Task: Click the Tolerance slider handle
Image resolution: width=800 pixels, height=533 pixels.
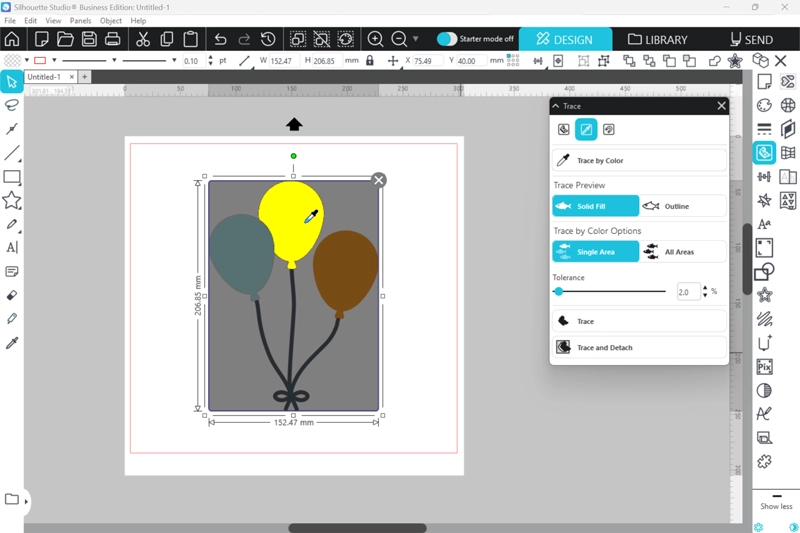Action: click(x=559, y=292)
